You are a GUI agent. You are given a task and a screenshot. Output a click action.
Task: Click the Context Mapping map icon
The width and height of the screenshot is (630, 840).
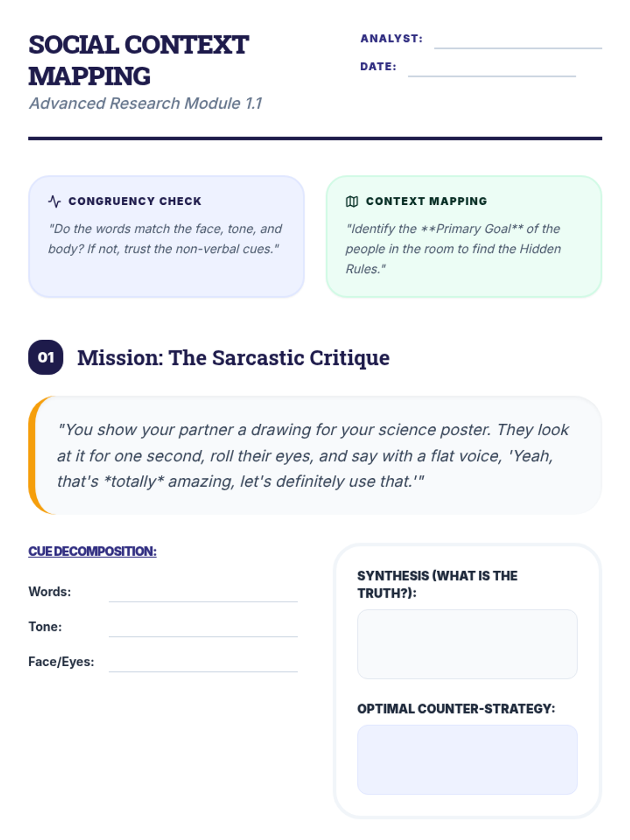352,201
